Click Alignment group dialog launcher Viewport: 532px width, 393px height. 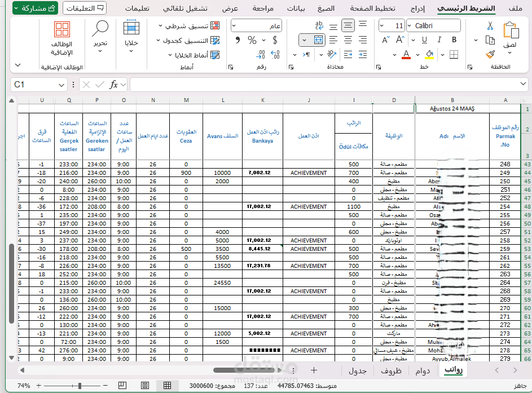(x=291, y=67)
